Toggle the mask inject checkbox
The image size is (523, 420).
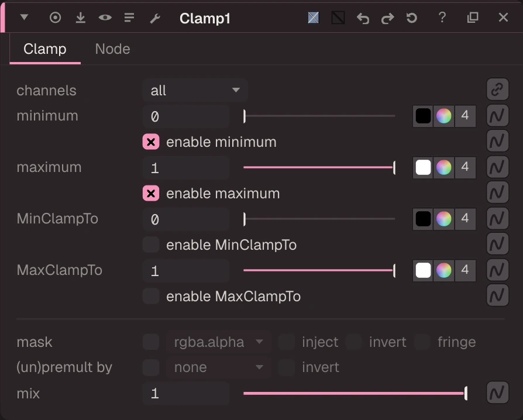pos(287,342)
